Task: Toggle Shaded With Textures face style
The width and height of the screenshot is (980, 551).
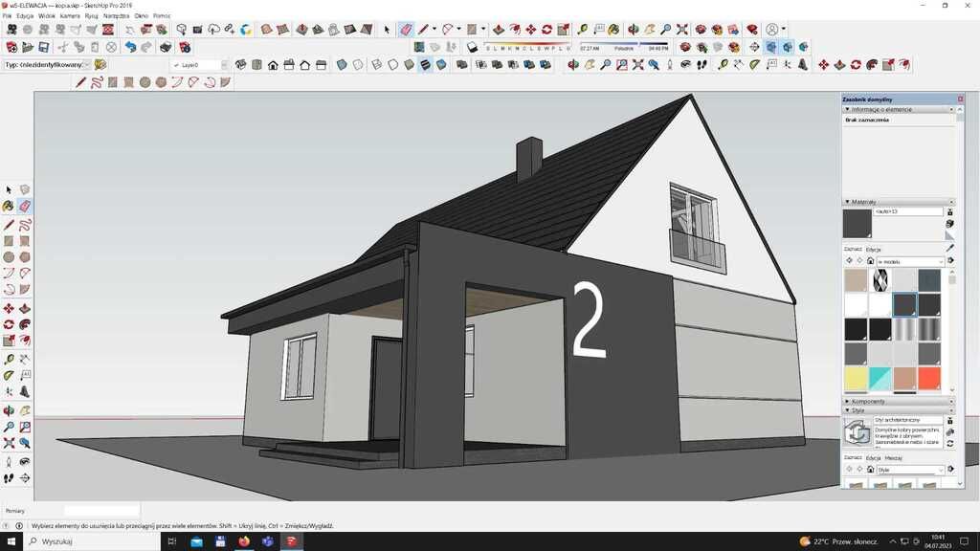Action: pyautogui.click(x=425, y=65)
